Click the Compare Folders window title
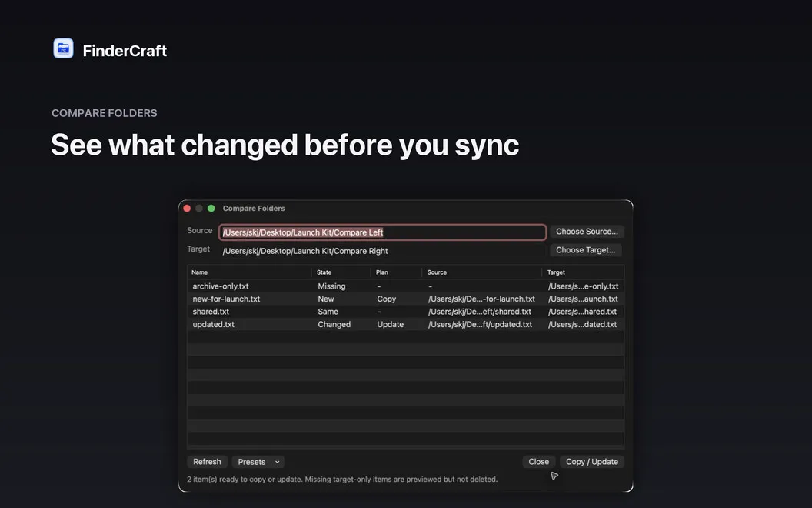 click(x=254, y=209)
